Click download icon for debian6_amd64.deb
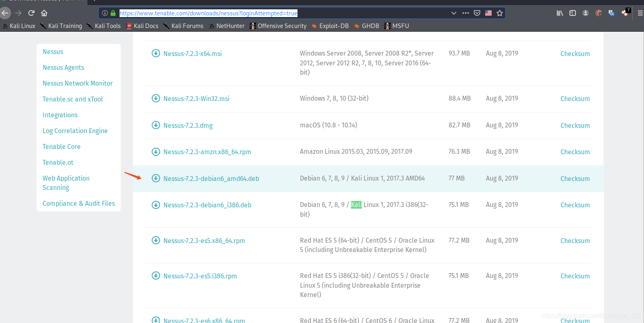Image resolution: width=644 pixels, height=323 pixels. click(156, 178)
